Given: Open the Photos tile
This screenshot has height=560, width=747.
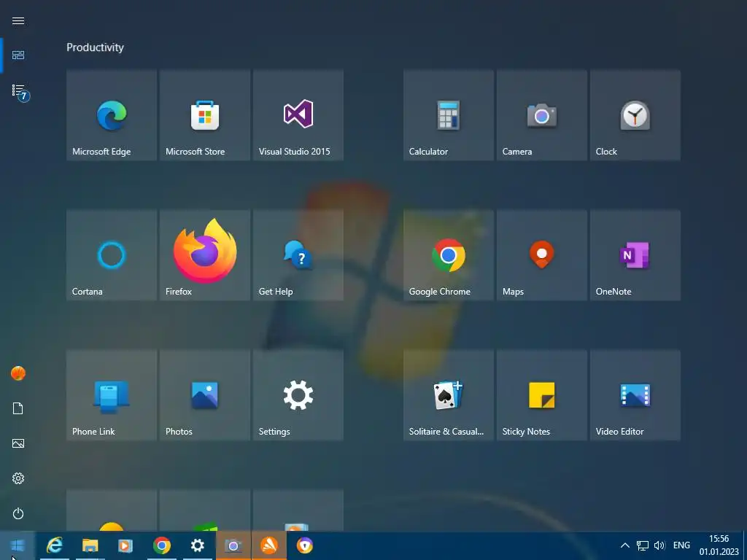Looking at the screenshot, I should click(205, 395).
